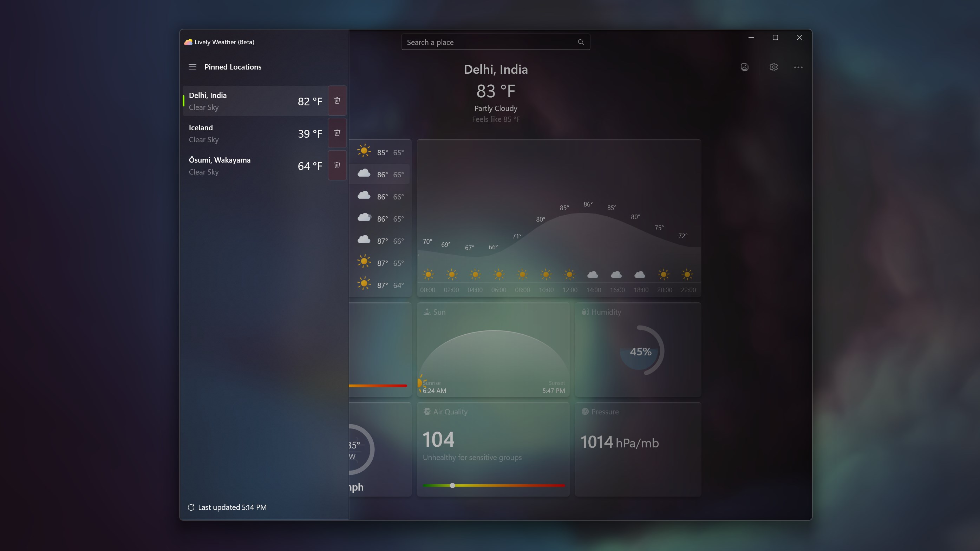Click the Lively Weather cloud logo
This screenshot has width=980, height=551.
point(188,42)
